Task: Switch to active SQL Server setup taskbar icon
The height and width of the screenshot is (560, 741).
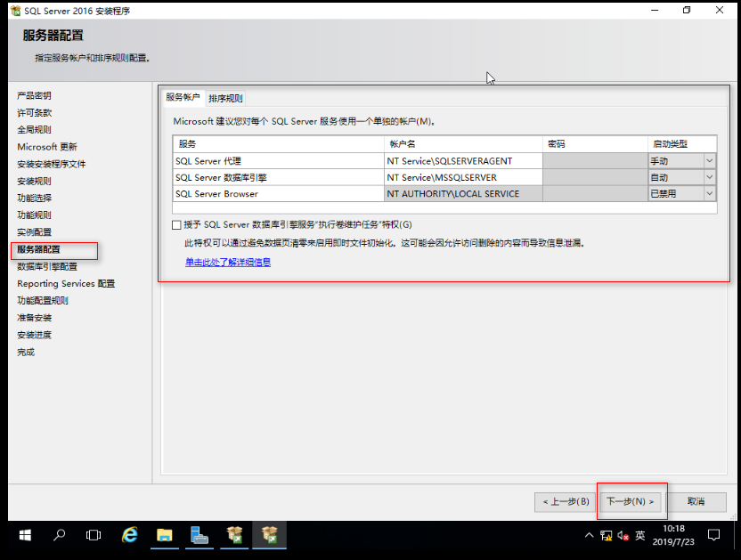Action: tap(269, 535)
